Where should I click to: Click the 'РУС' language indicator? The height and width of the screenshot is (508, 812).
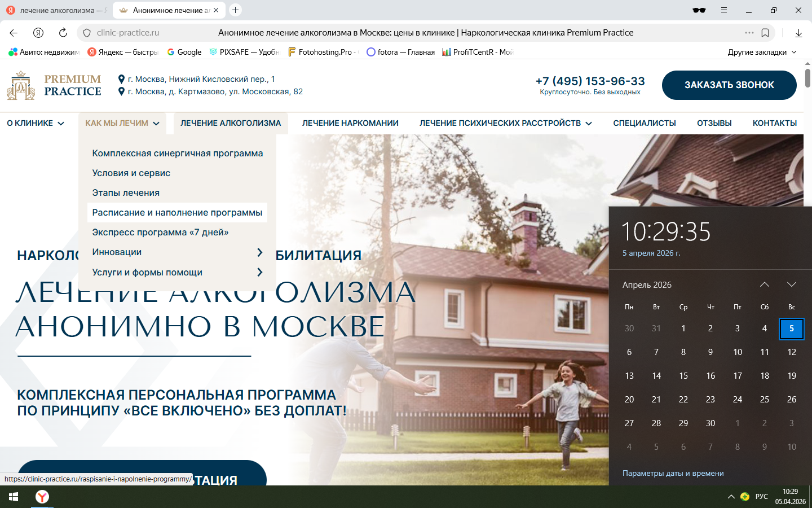(x=762, y=497)
